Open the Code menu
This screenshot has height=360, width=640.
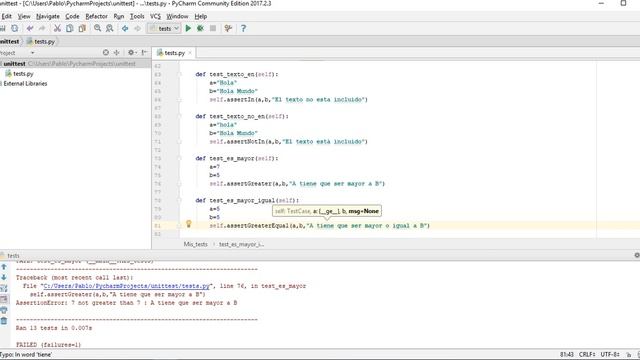click(x=72, y=16)
